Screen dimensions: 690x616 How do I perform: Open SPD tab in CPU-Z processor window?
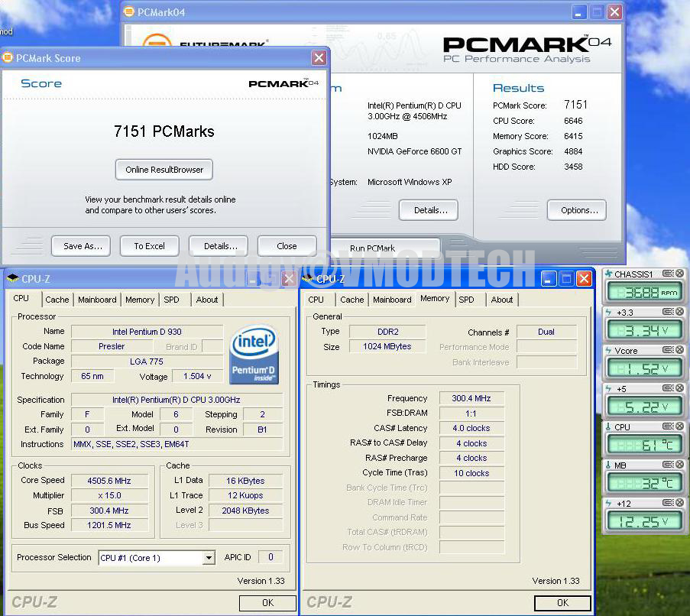[x=171, y=300]
